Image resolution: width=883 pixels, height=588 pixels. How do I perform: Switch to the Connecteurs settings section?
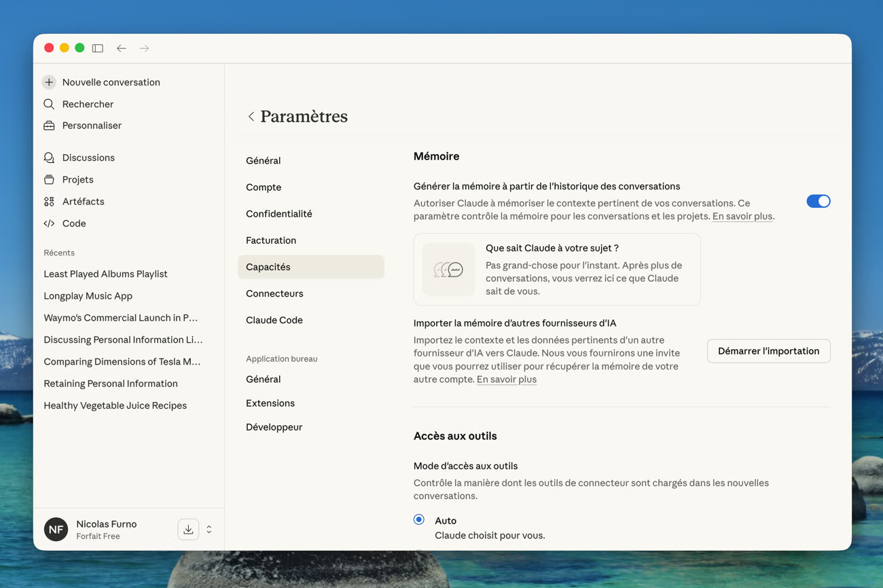coord(274,293)
